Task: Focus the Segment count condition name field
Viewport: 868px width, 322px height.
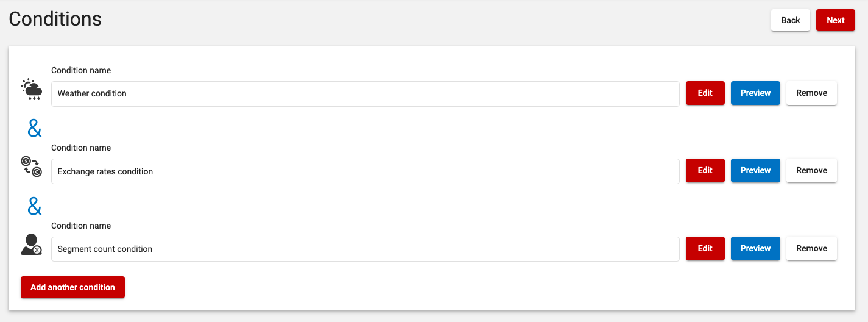Action: click(365, 249)
